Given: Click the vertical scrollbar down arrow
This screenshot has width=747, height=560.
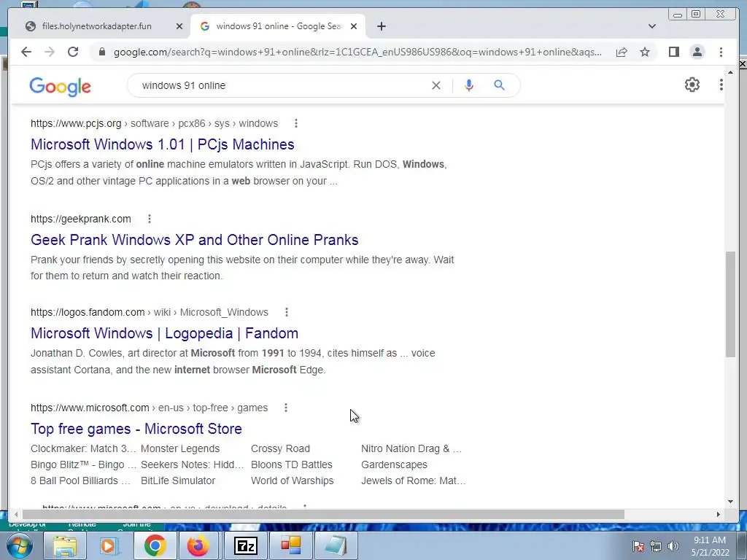Looking at the screenshot, I should 731,501.
